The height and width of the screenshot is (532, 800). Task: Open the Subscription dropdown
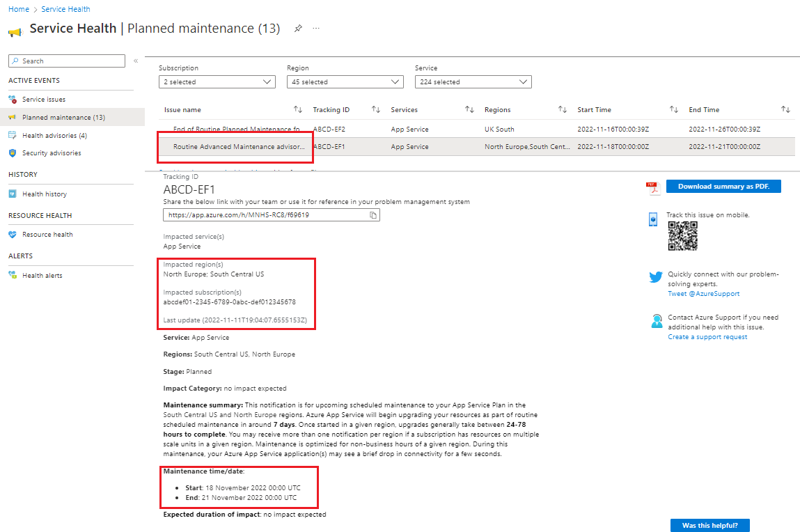tap(217, 82)
